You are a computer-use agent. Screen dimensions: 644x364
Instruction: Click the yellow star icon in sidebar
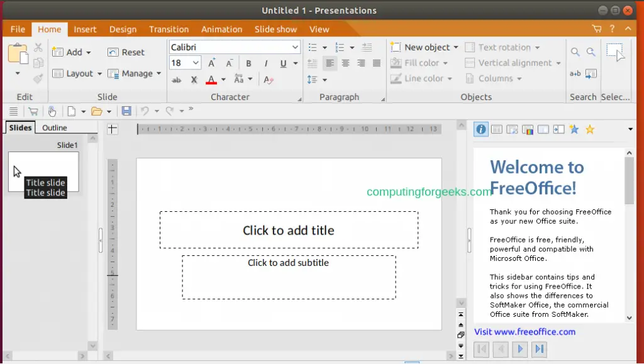pos(590,130)
